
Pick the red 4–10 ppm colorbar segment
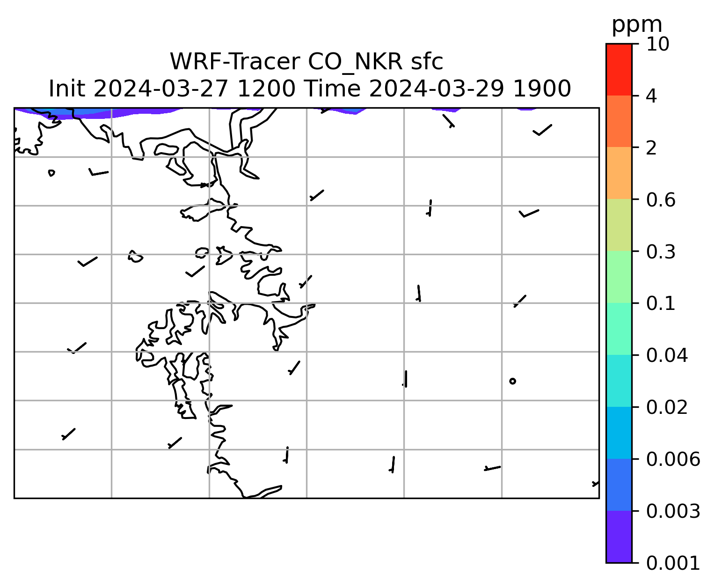[x=619, y=70]
